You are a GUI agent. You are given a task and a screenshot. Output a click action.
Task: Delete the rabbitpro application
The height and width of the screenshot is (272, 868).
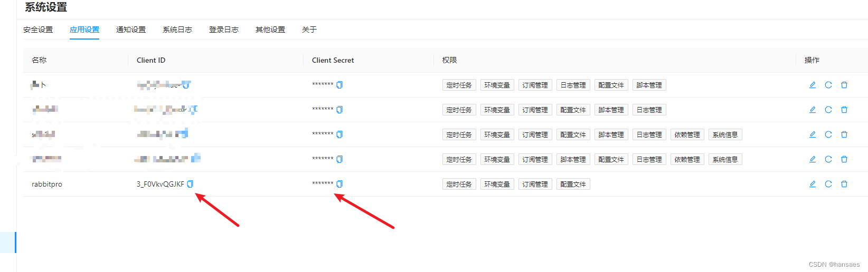pos(844,184)
